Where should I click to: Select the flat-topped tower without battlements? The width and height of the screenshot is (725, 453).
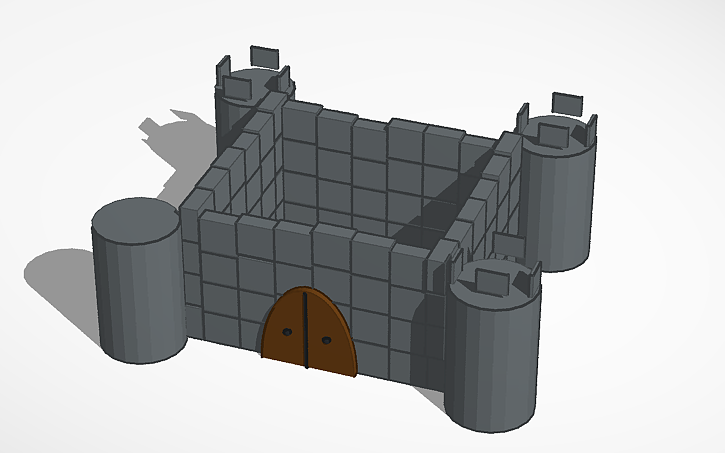point(138,280)
